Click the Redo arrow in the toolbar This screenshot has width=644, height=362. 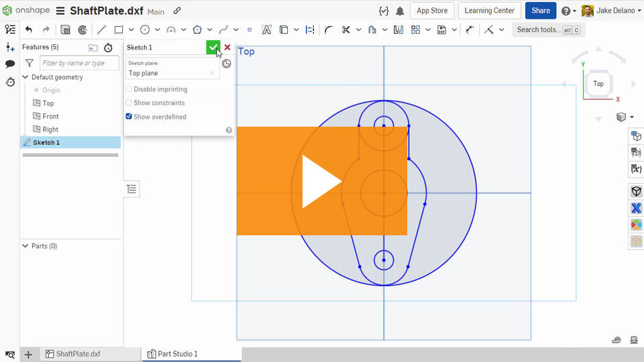click(x=46, y=29)
